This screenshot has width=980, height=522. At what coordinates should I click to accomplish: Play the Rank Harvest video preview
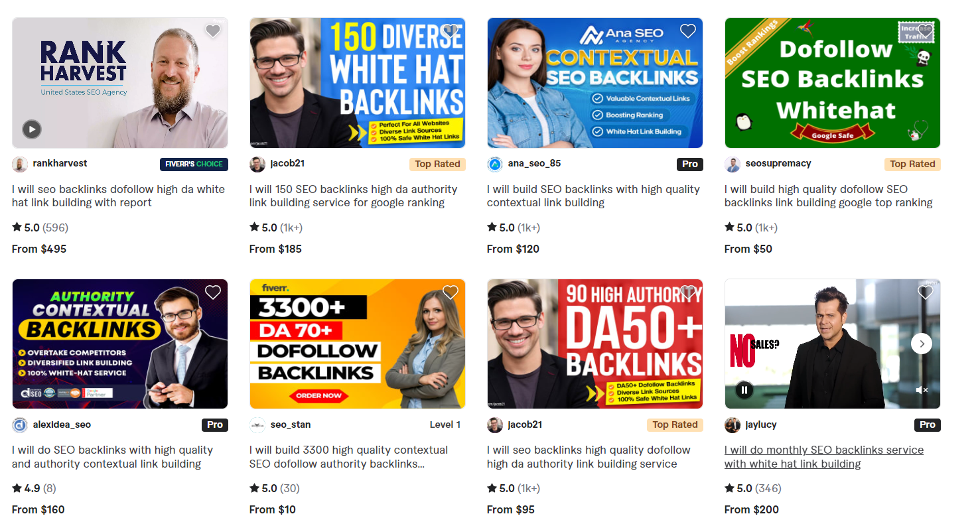click(x=32, y=129)
